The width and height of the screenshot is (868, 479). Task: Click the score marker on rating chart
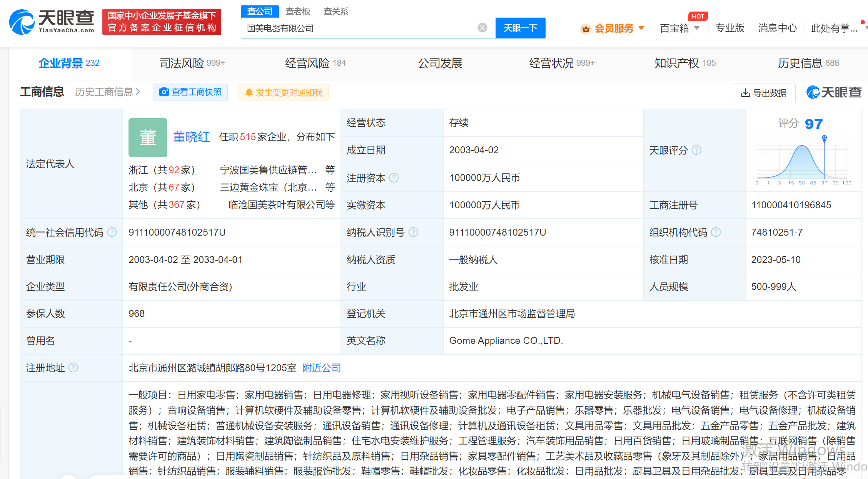pyautogui.click(x=824, y=138)
